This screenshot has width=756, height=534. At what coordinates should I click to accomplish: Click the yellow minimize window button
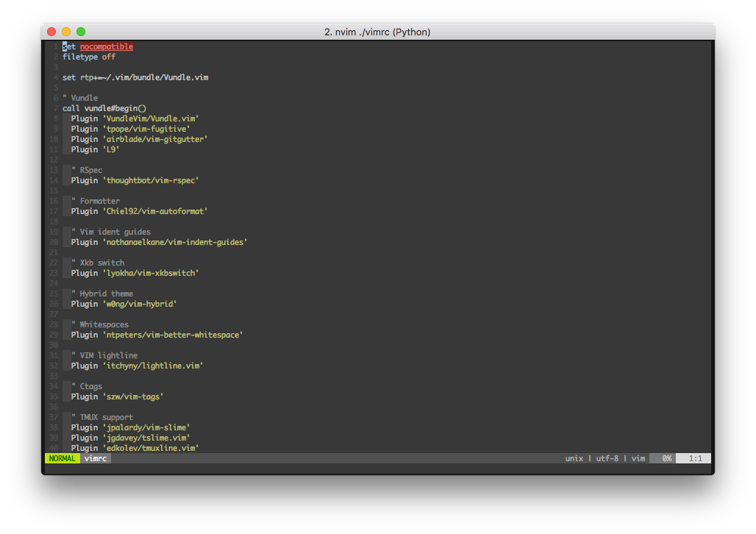tap(66, 32)
